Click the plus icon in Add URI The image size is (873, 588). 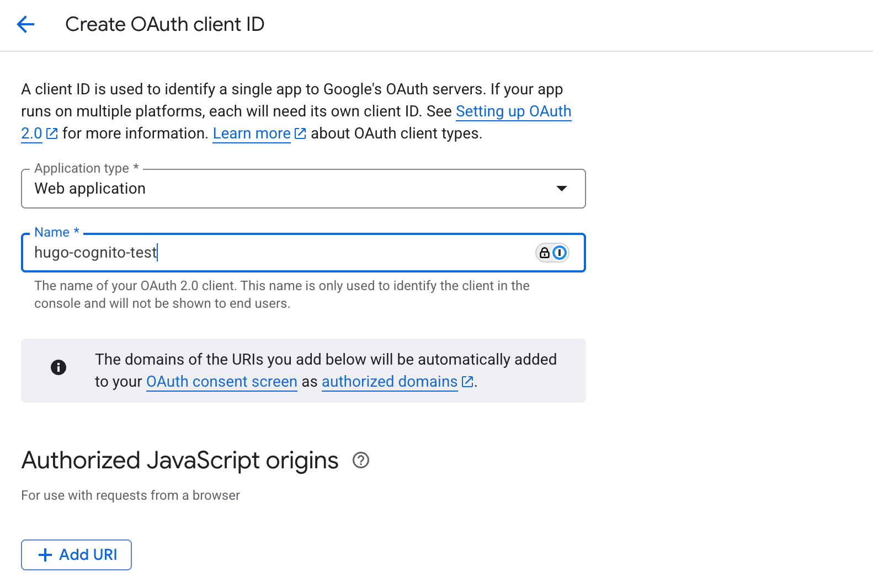(x=45, y=555)
